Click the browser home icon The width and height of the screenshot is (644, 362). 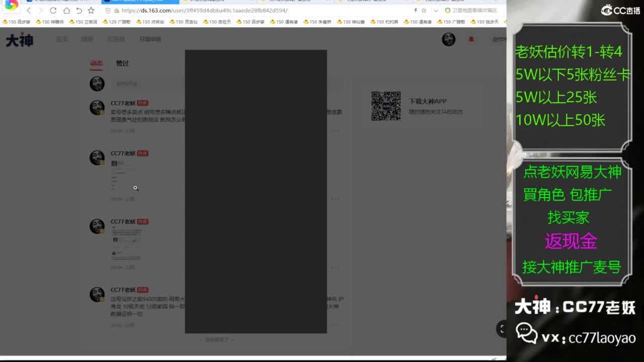[x=67, y=10]
